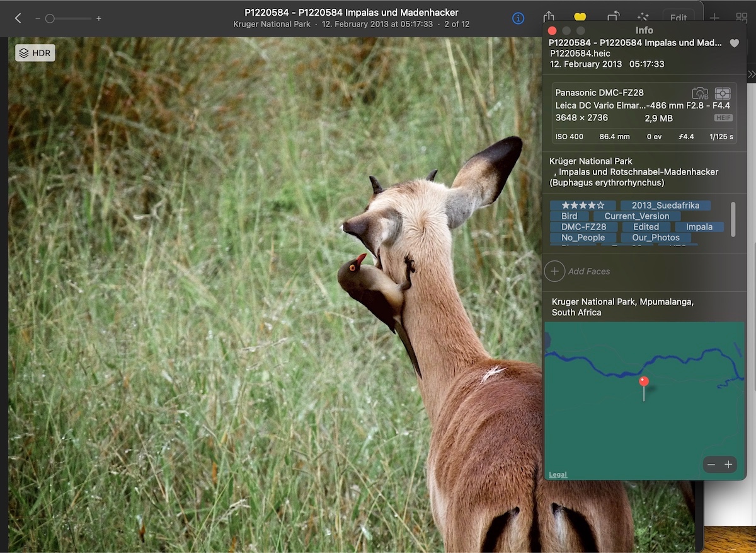Select the 2013_Suedafrika keyword tag

(665, 206)
